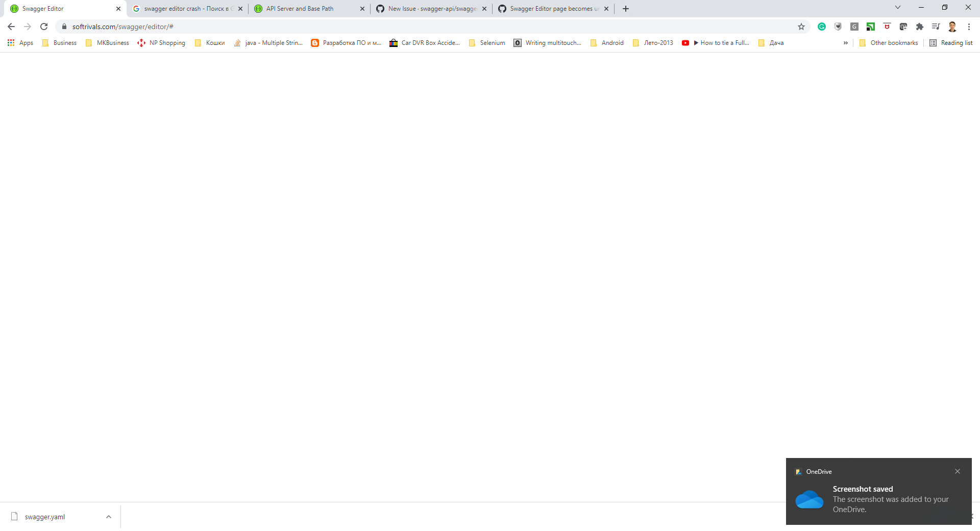Click the view site information lock icon

pyautogui.click(x=65, y=26)
